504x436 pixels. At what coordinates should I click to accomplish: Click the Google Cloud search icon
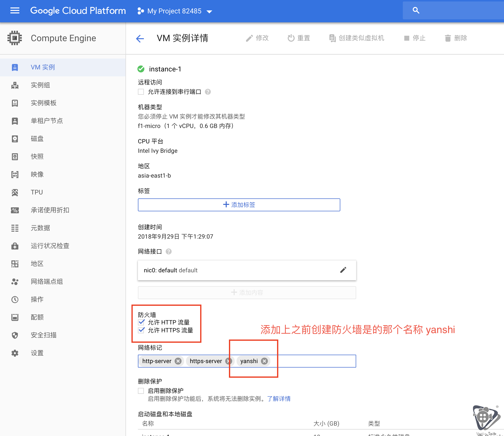(416, 11)
